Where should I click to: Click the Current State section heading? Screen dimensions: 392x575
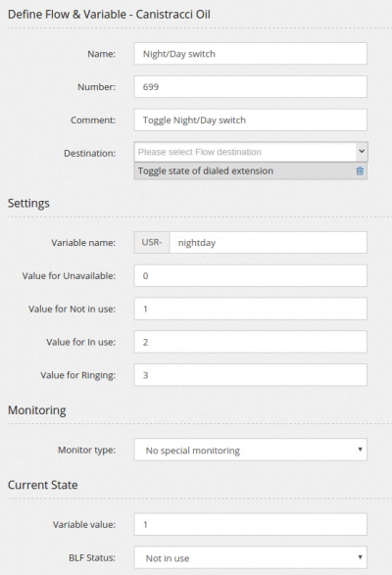(42, 485)
